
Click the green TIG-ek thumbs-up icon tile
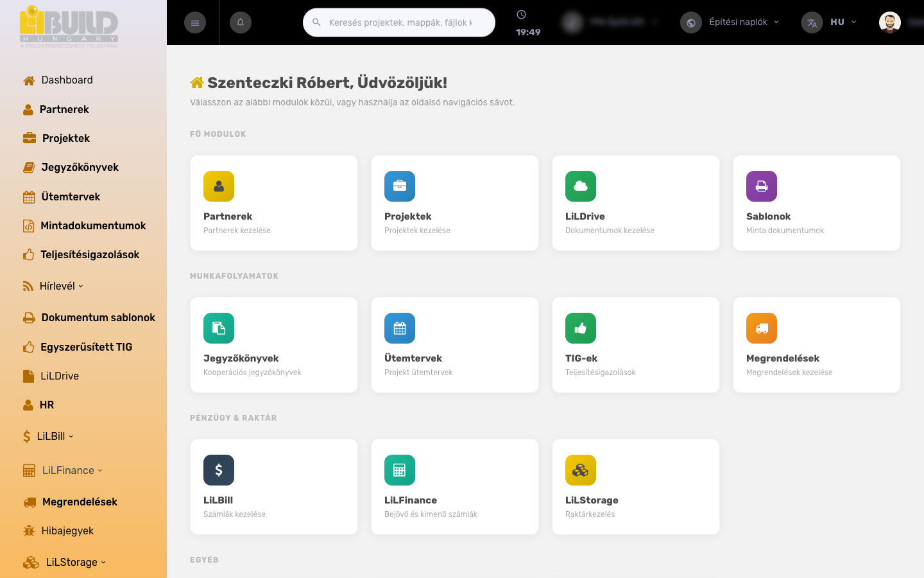tap(581, 328)
